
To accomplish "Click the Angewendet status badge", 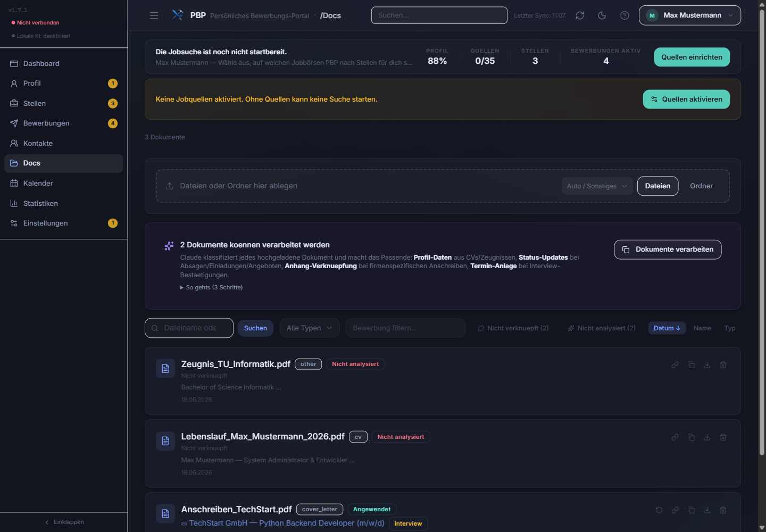I will tap(372, 510).
